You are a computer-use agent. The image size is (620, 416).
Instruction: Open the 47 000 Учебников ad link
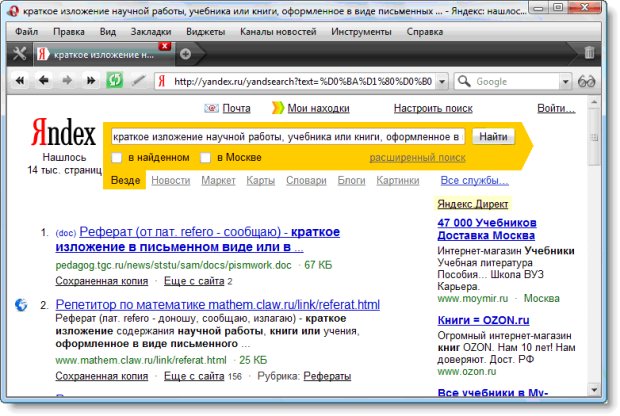(487, 229)
